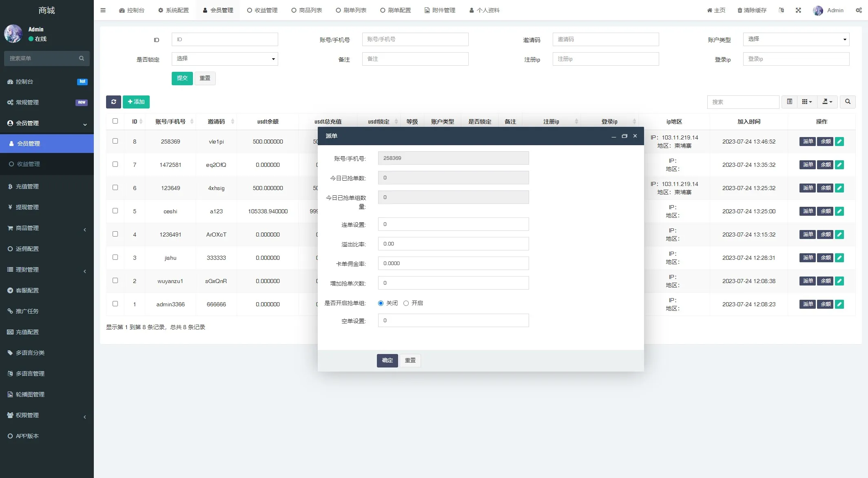Viewport: 868px width, 478px height.
Task: Click the fullscreen icon in top bar
Action: pyautogui.click(x=798, y=10)
